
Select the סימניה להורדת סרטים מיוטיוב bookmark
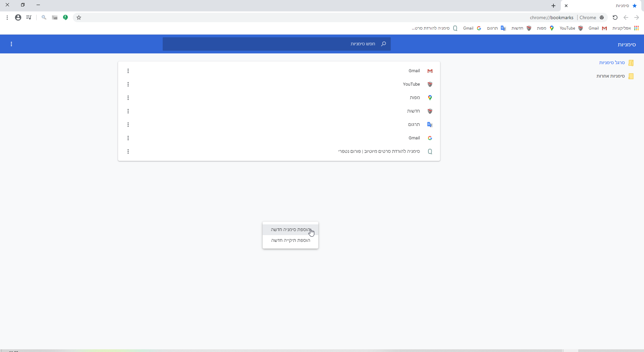click(x=279, y=151)
